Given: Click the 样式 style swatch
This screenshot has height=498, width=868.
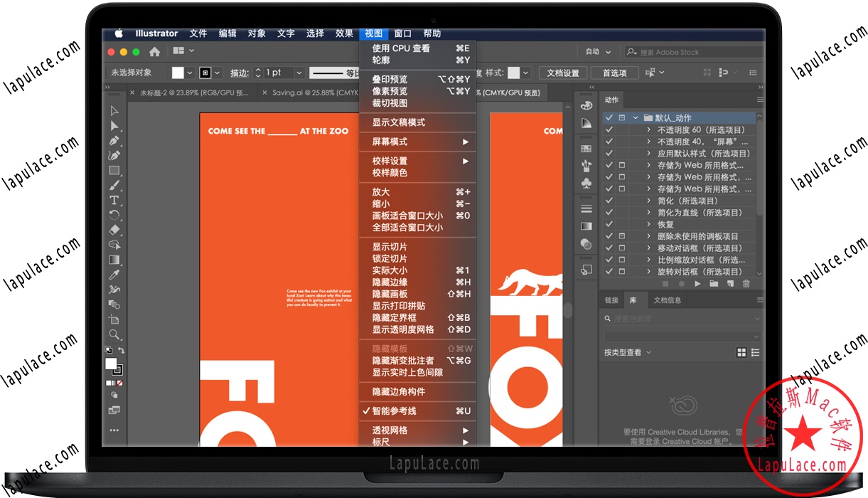Looking at the screenshot, I should coord(513,73).
